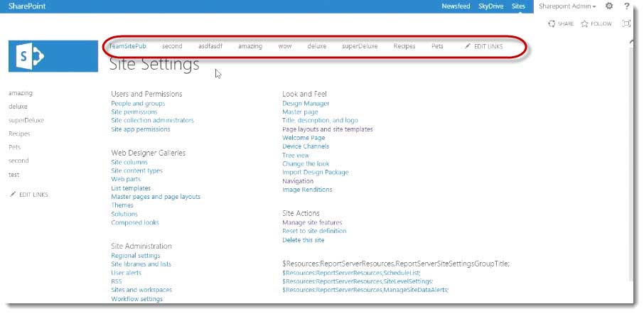644x314 pixels.
Task: Open wow in top navigation
Action: point(284,46)
